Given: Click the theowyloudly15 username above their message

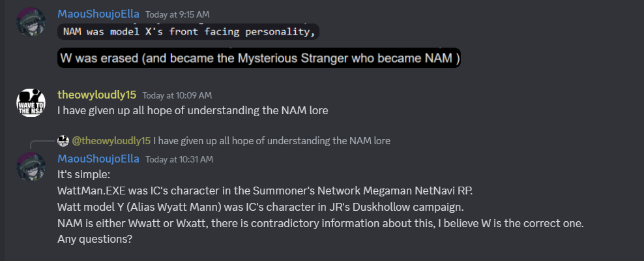Looking at the screenshot, I should pyautogui.click(x=96, y=95).
